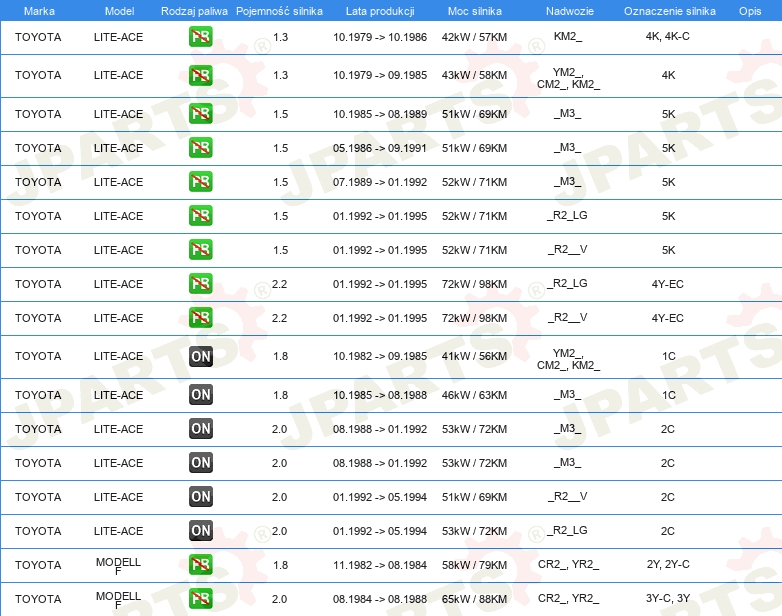Select petrol icon in 2.2 _R2__V 4Y-EC row

click(200, 317)
